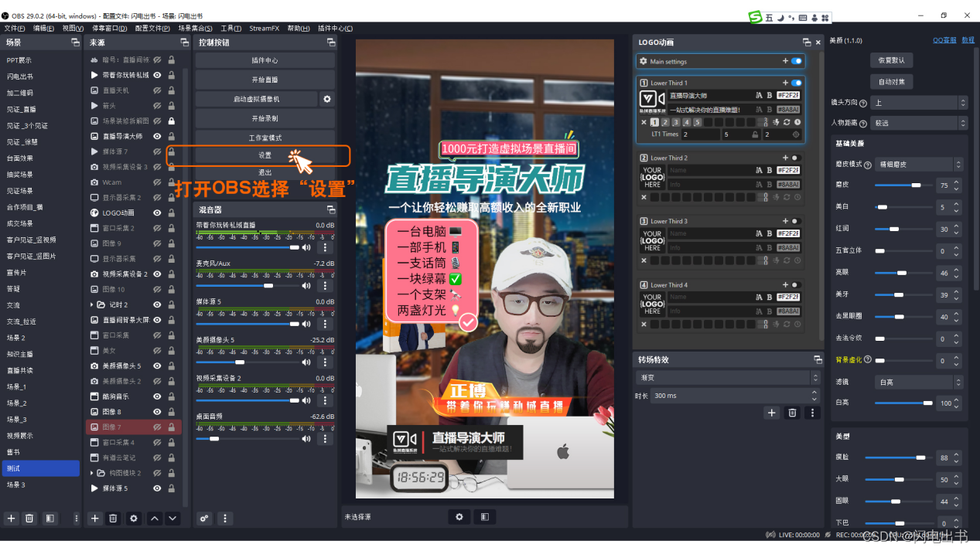Click the properties gear below the preview
This screenshot has width=980, height=551.
point(459,516)
